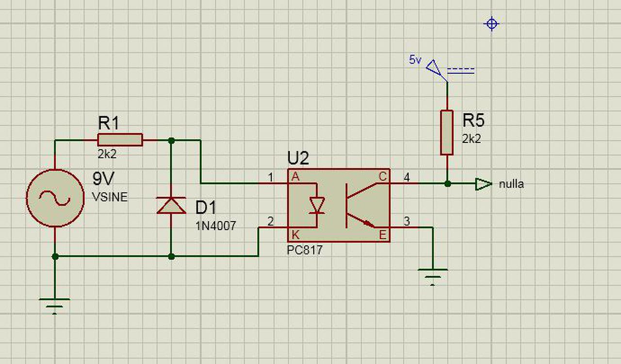The image size is (621, 364).
Task: Click the R1 reference label text
Action: coord(108,123)
